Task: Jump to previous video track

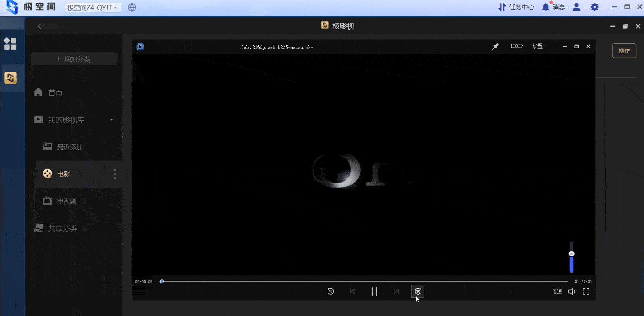Action: 352,291
